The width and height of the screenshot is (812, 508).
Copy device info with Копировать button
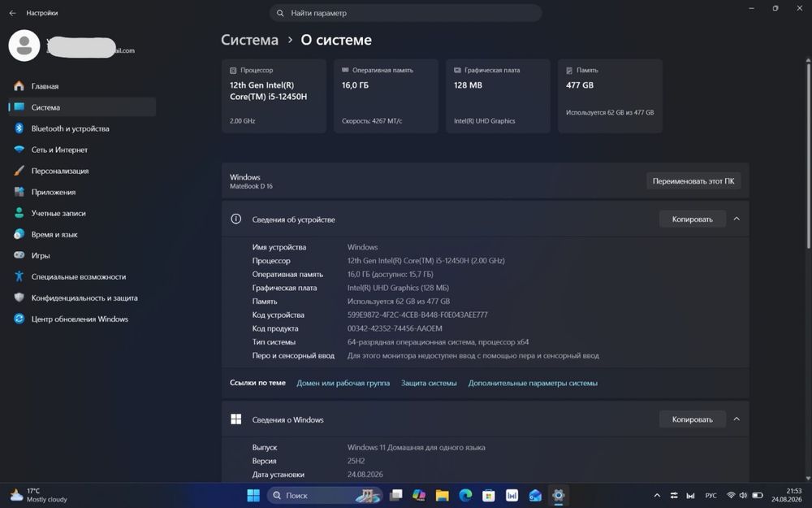pyautogui.click(x=693, y=219)
